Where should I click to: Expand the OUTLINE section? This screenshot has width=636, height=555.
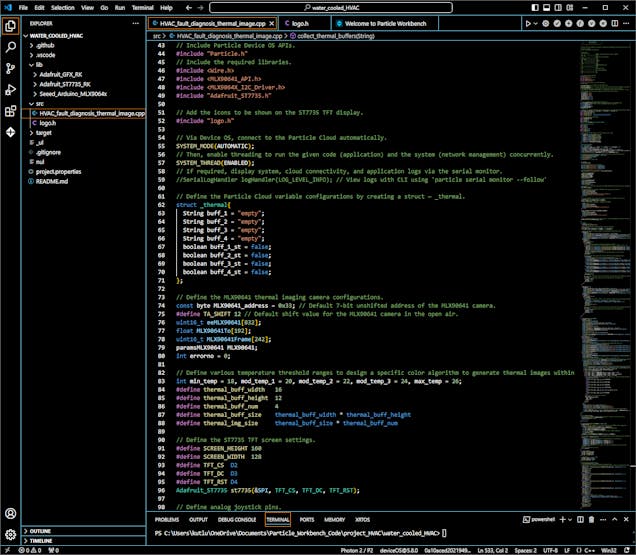pos(40,530)
